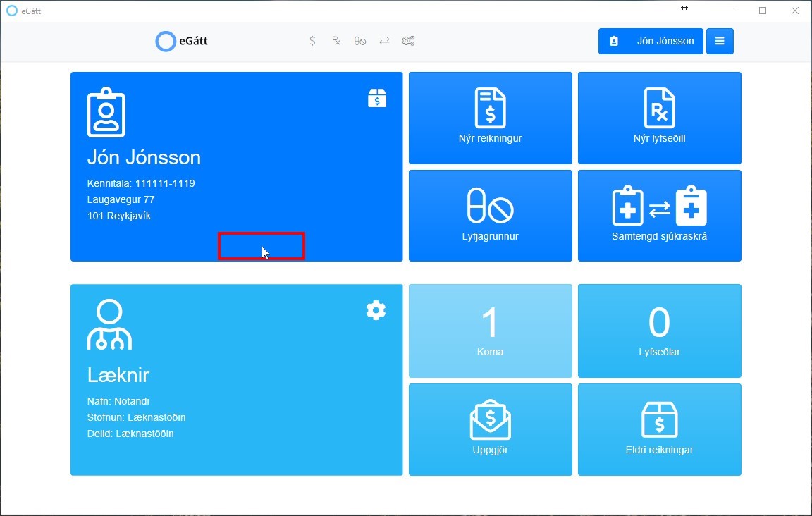The width and height of the screenshot is (812, 516).
Task: Open the Nýr lyfseðill tile
Action: pyautogui.click(x=659, y=118)
